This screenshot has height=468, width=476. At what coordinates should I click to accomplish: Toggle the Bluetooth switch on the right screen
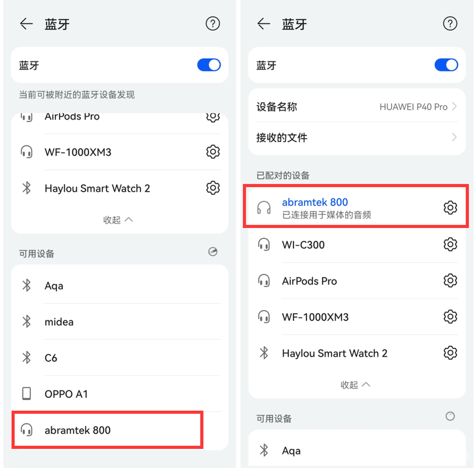446,65
